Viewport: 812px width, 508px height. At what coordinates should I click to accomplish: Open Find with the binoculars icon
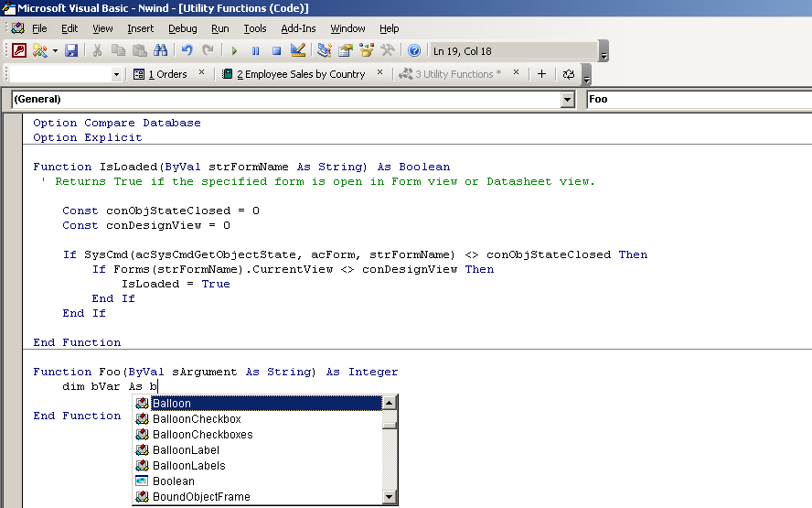[x=161, y=50]
